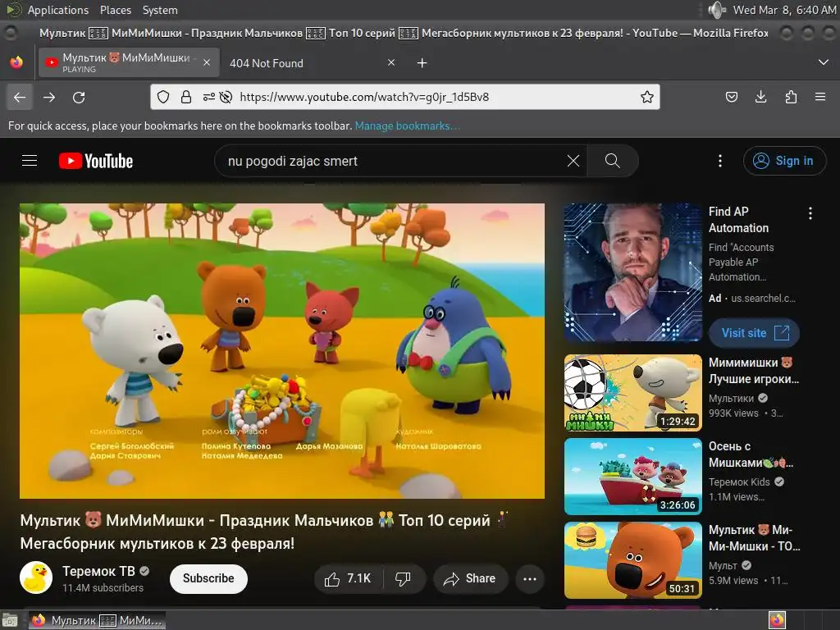Click show desktop icon in bottom panel

pos(10,620)
